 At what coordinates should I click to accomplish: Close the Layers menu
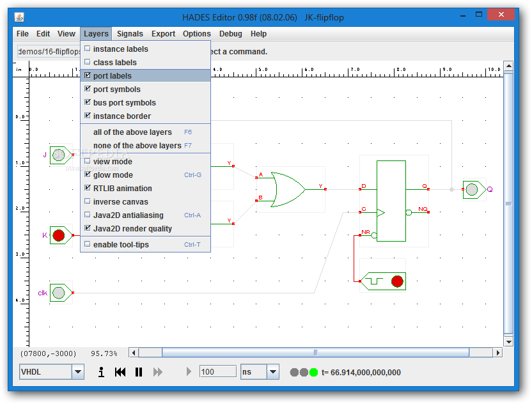[96, 34]
